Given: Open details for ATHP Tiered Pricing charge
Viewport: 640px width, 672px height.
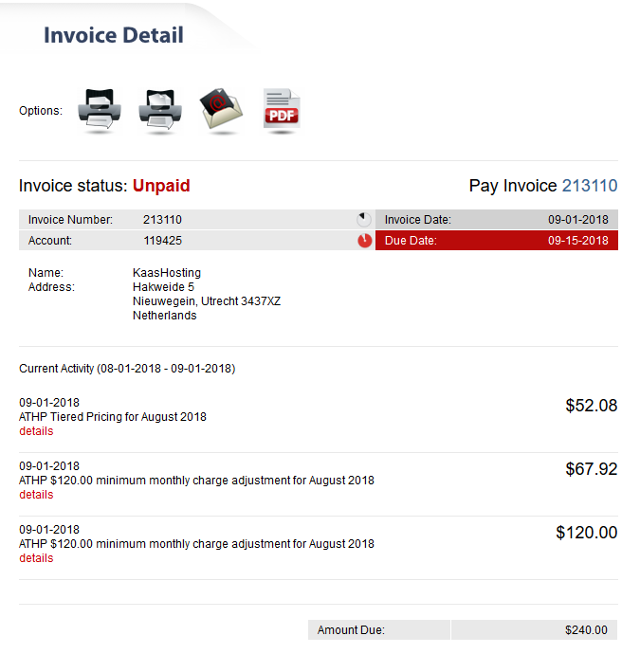Looking at the screenshot, I should click(36, 431).
